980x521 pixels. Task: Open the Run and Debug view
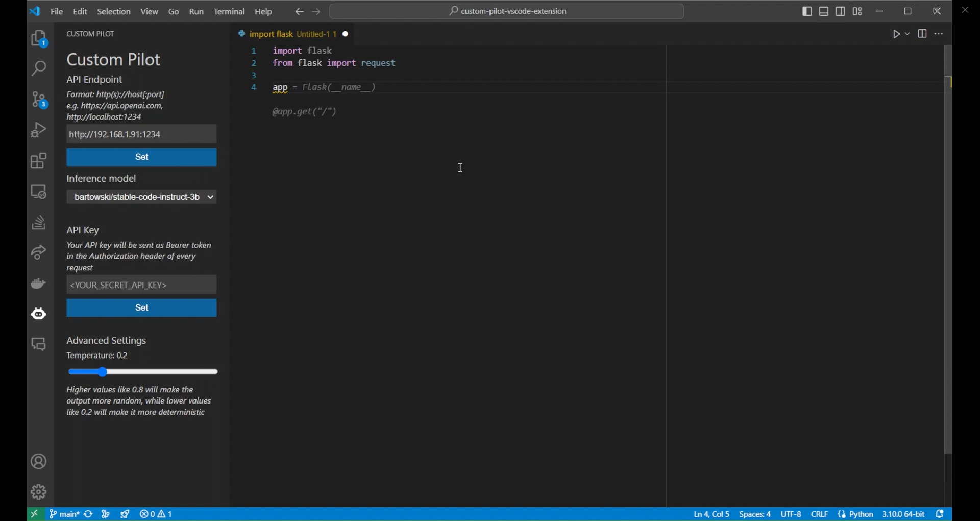[x=39, y=130]
